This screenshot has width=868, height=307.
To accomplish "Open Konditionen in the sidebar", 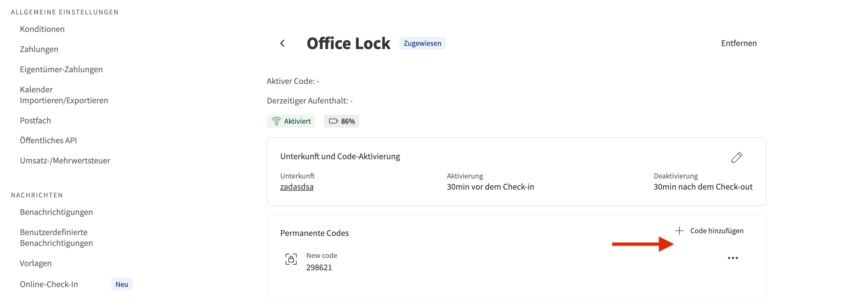I will click(x=42, y=29).
